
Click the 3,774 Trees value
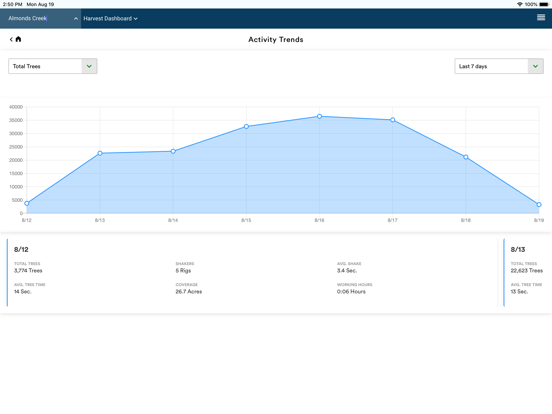coord(28,271)
